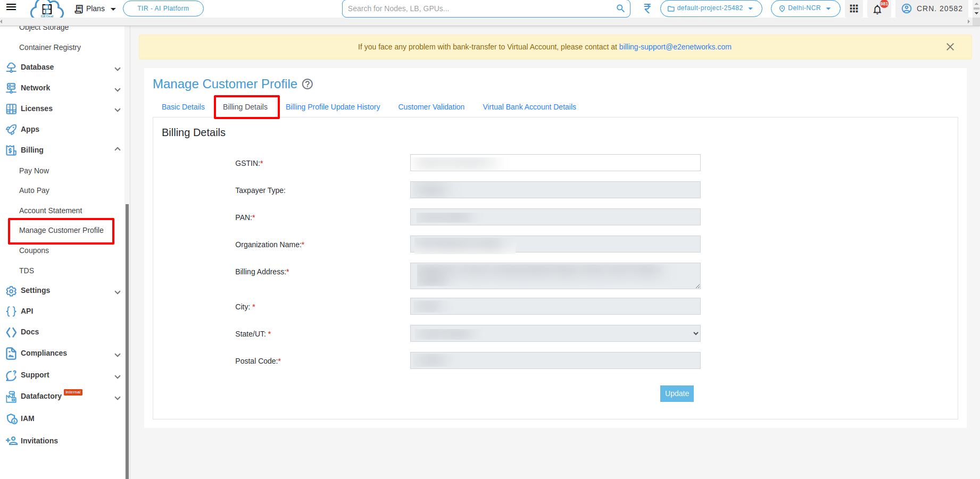
Task: Open the TIR - AI Platform link
Action: pos(163,9)
